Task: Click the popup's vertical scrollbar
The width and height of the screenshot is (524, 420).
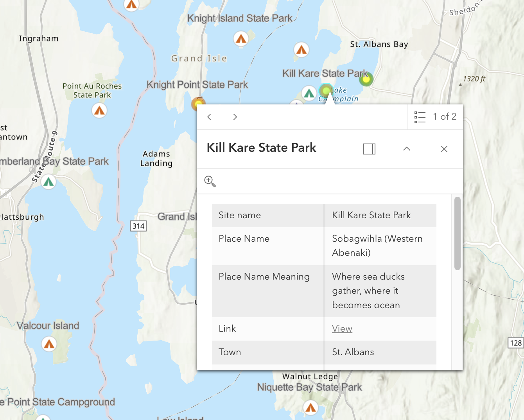Action: click(x=457, y=233)
